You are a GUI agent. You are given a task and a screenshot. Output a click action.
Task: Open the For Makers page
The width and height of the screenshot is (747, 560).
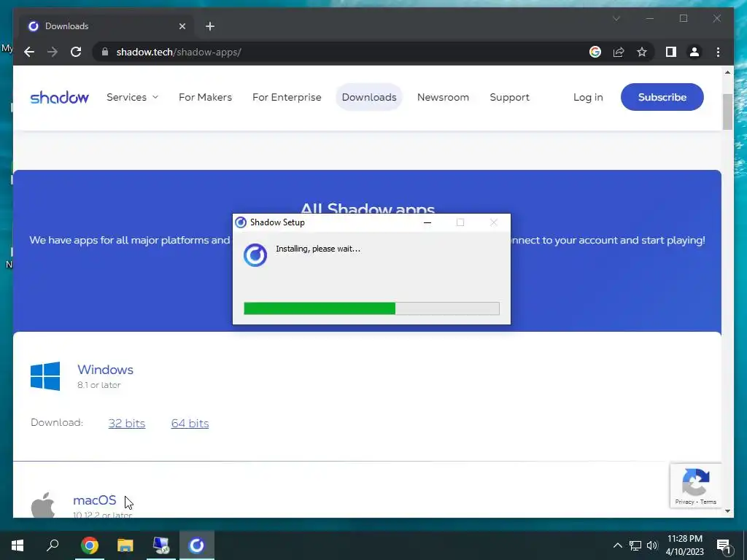(x=205, y=97)
